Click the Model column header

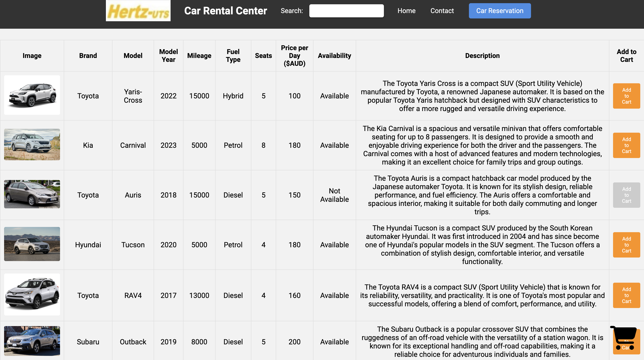133,56
